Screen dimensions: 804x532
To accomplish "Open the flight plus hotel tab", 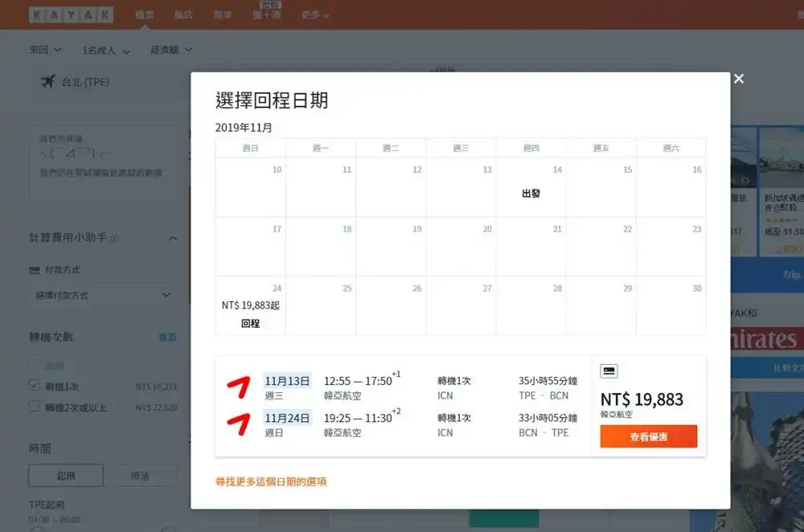I will tap(267, 14).
